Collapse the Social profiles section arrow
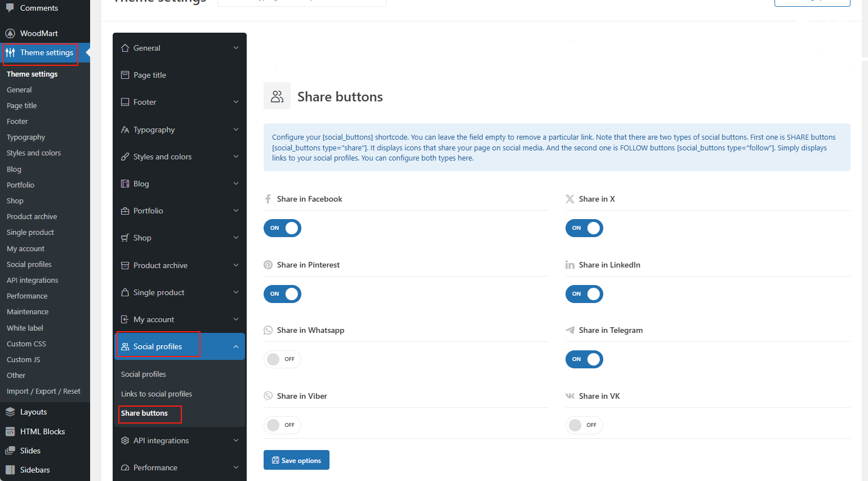Viewport: 868px width, 481px height. click(x=236, y=347)
